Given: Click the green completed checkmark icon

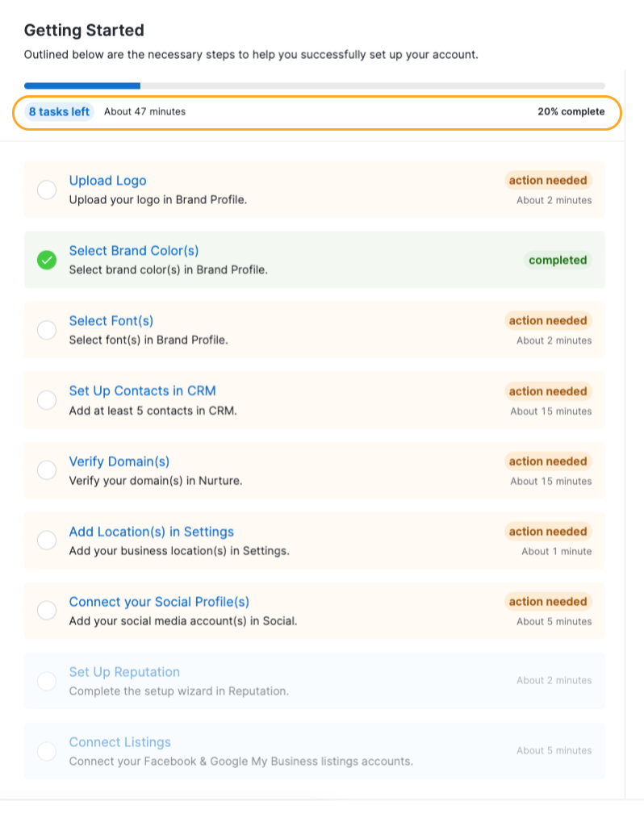Looking at the screenshot, I should point(47,260).
